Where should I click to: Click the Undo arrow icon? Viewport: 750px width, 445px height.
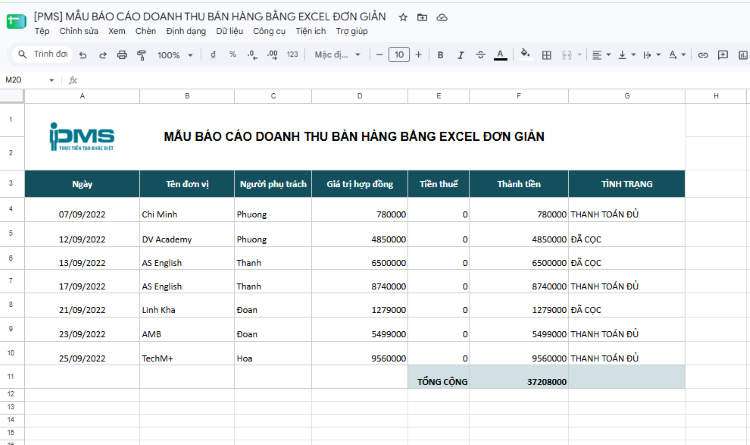[x=83, y=55]
